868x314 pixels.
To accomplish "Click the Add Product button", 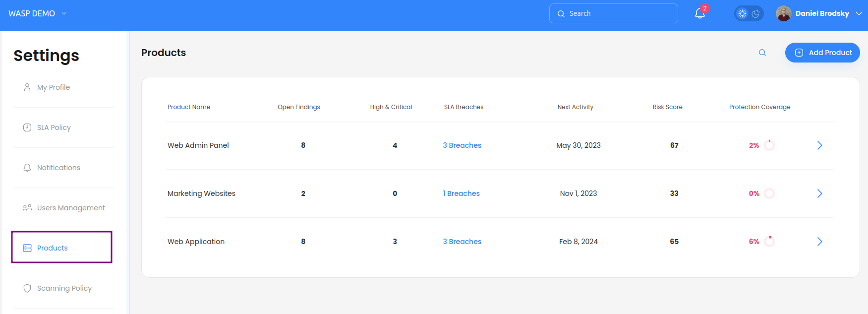I will pyautogui.click(x=822, y=53).
